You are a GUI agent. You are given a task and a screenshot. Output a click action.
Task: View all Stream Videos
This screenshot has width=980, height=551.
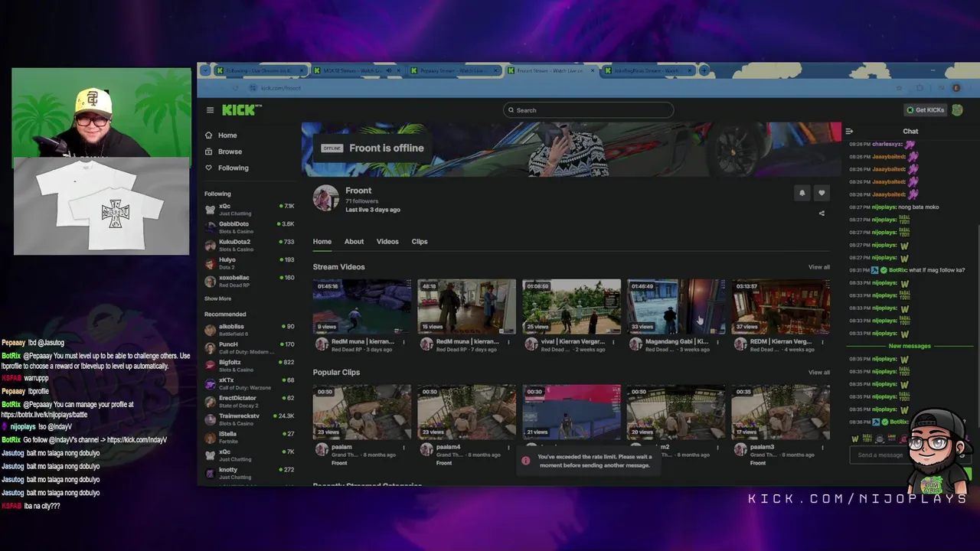click(x=819, y=267)
